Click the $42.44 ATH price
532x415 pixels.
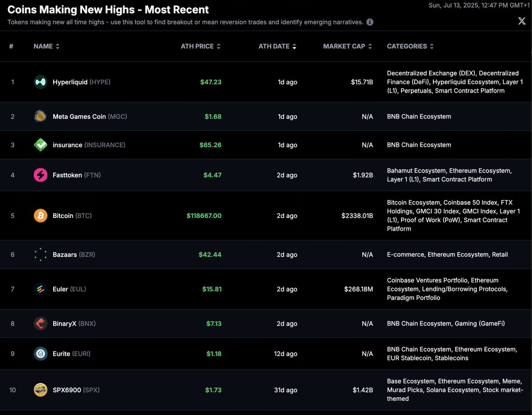pos(210,255)
